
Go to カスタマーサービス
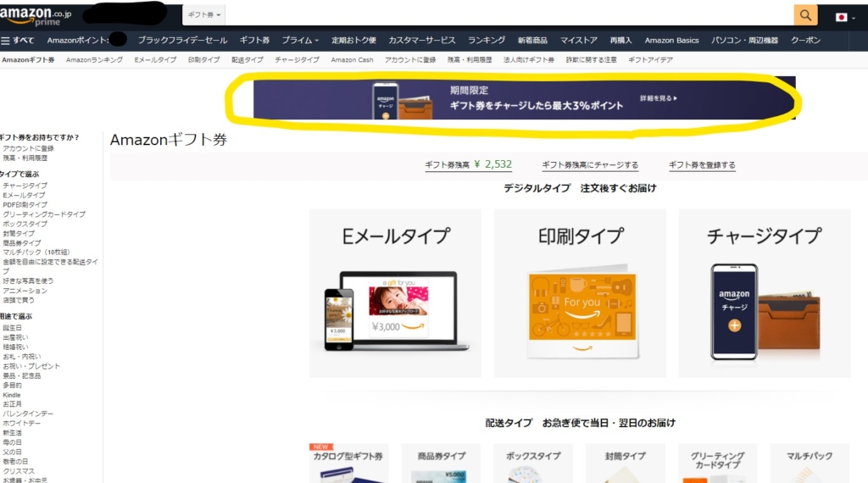[x=422, y=41]
